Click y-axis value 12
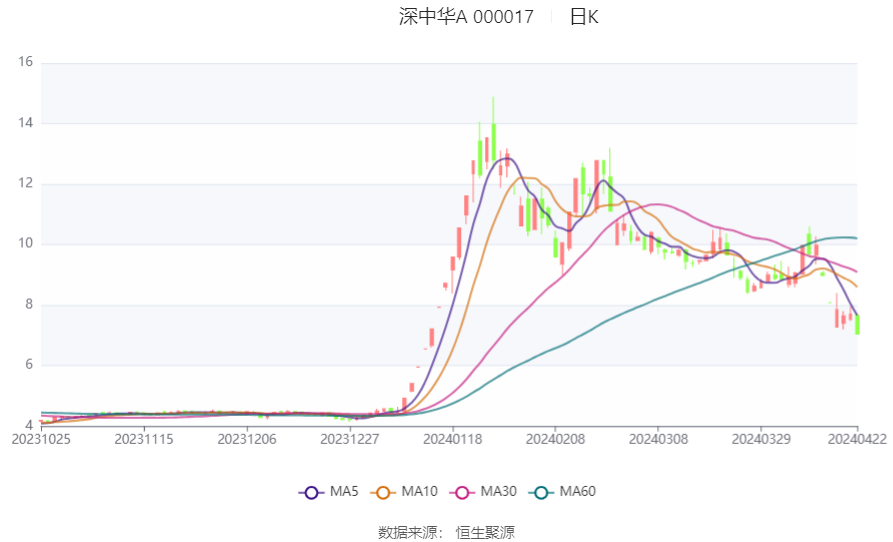 pyautogui.click(x=26, y=183)
